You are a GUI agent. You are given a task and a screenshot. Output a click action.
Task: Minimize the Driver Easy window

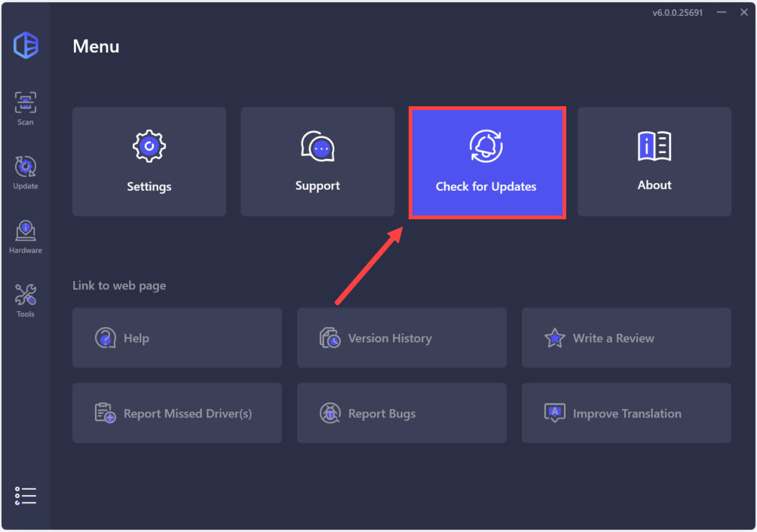[719, 14]
